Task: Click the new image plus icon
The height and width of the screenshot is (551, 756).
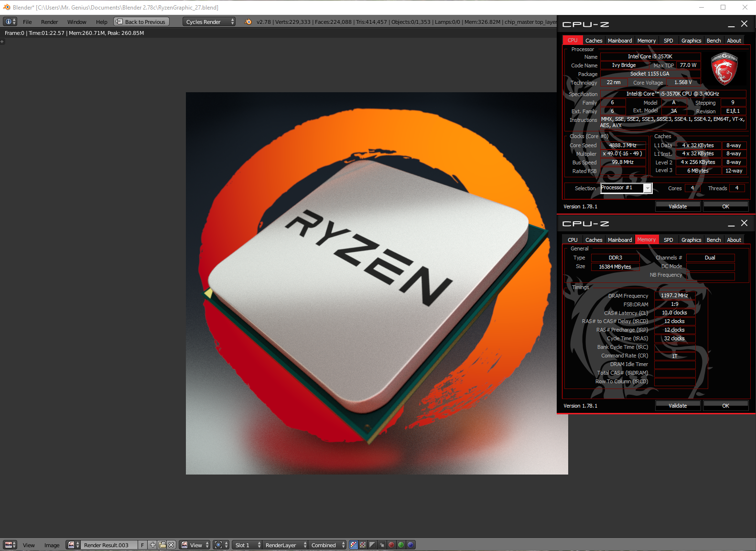Action: 153,545
